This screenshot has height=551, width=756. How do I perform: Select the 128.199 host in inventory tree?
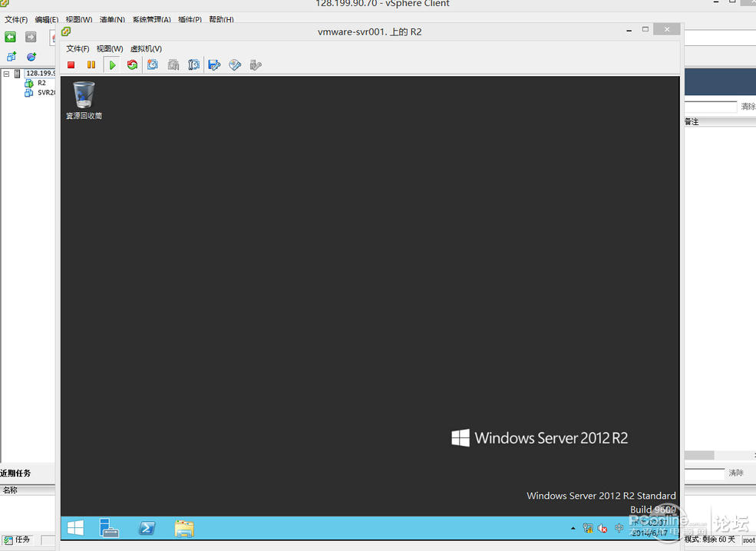click(x=40, y=73)
